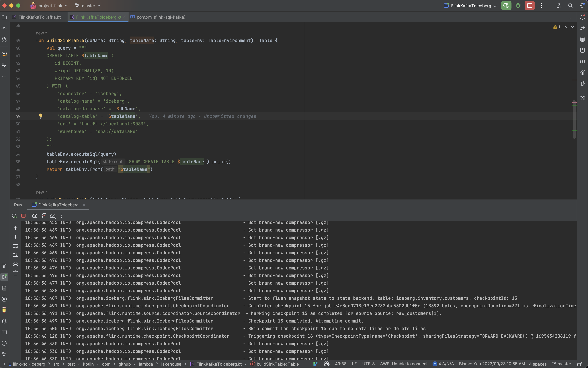Open the Database tool window icon

pyautogui.click(x=582, y=39)
